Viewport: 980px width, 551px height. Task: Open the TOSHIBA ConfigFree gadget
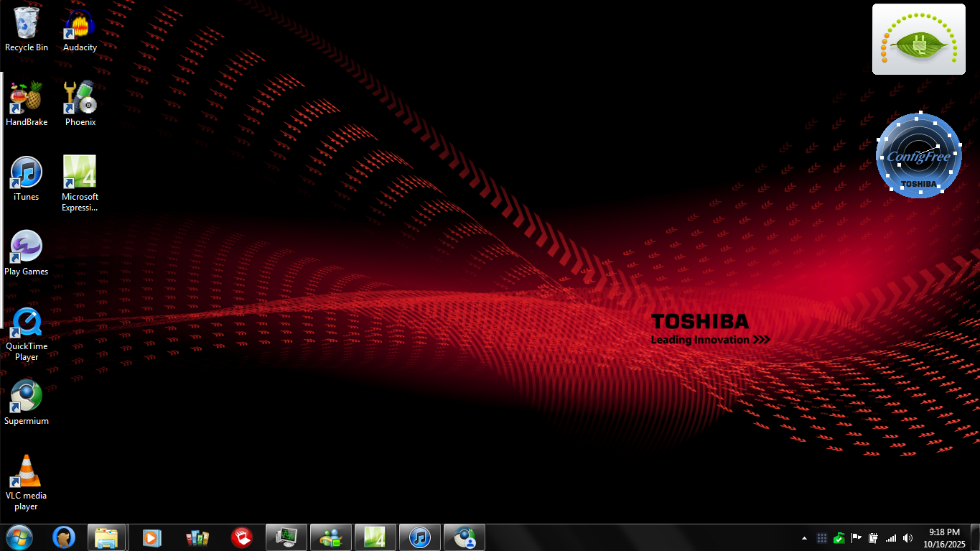[918, 155]
